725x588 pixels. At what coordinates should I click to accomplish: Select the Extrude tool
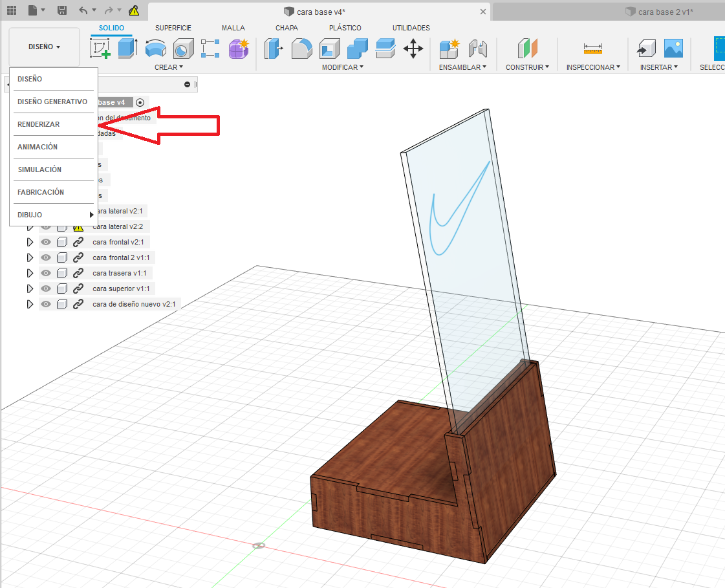pos(127,49)
